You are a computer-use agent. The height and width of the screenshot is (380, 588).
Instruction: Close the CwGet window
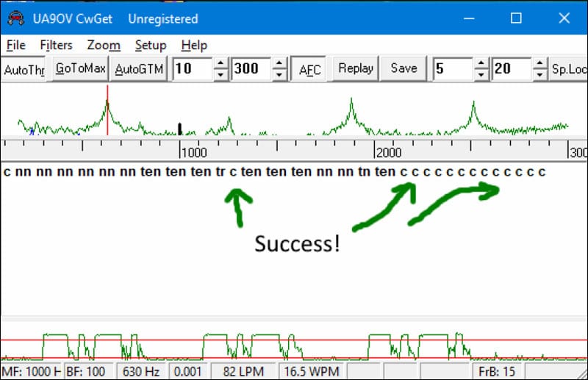tap(564, 18)
